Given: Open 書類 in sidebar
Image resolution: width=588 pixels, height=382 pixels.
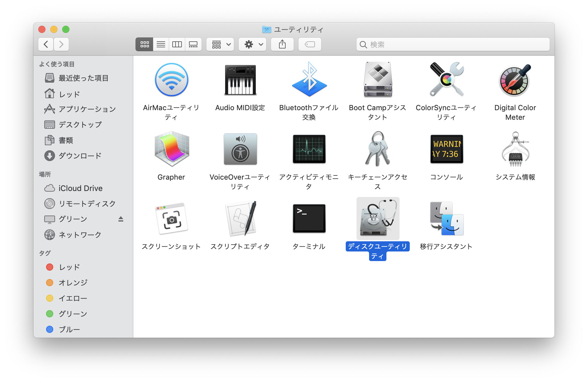Looking at the screenshot, I should pos(83,140).
